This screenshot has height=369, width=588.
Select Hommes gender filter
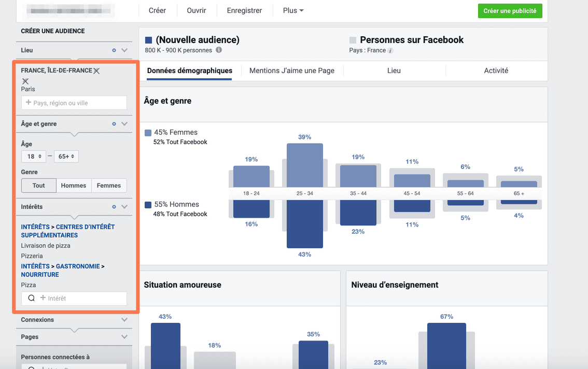coord(74,186)
